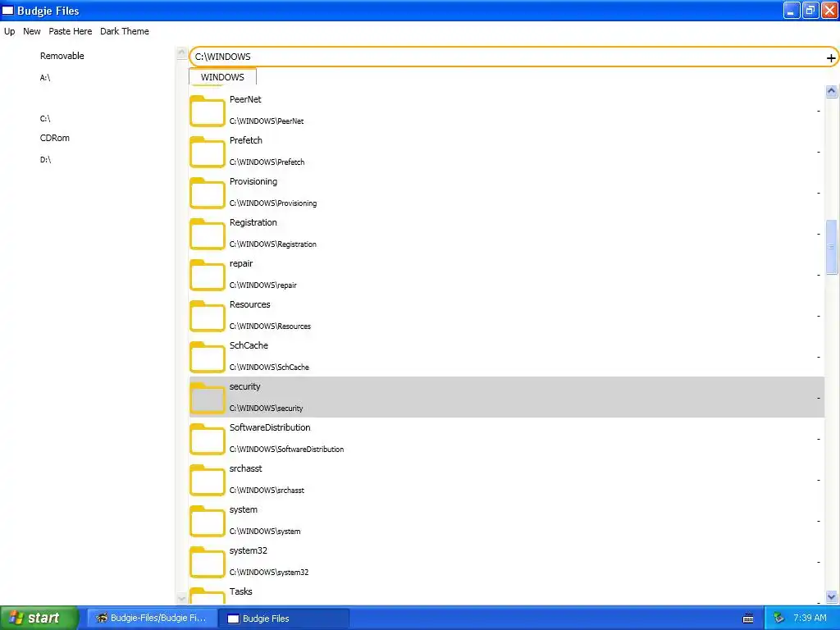Click the path text C:\WINDOWS\security

click(x=267, y=408)
